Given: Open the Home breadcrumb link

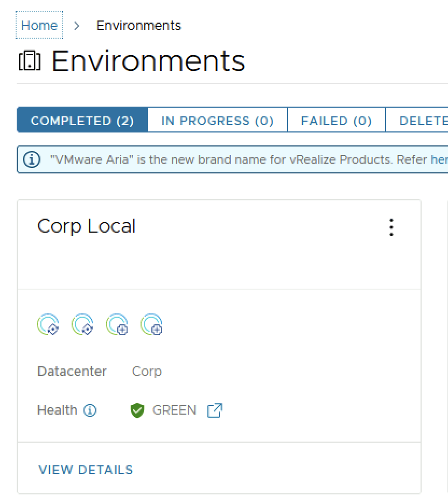Looking at the screenshot, I should [x=39, y=25].
